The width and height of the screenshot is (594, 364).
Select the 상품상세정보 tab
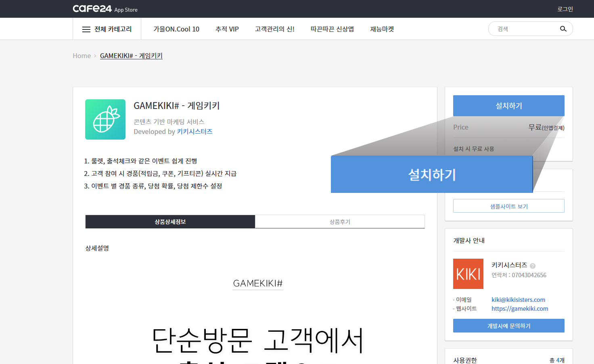170,222
